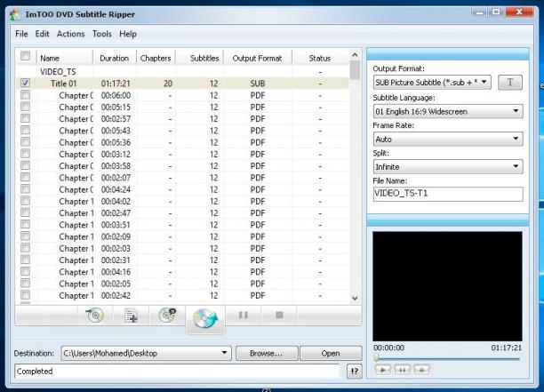
Task: Check the chapter with duration 00:05:43
Action: [25, 130]
